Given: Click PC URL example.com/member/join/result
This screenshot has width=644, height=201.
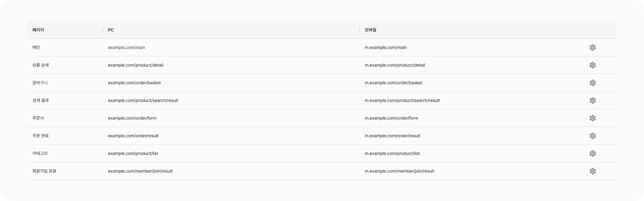Looking at the screenshot, I should tap(140, 171).
